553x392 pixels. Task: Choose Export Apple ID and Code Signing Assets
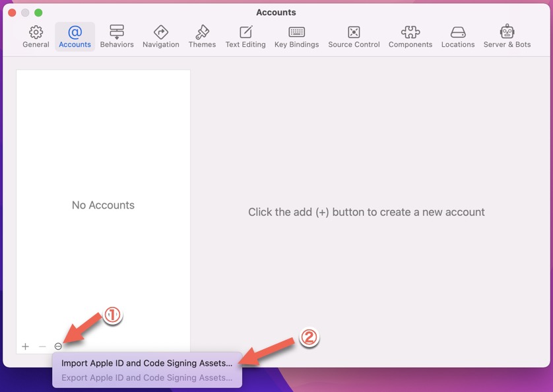click(x=146, y=377)
